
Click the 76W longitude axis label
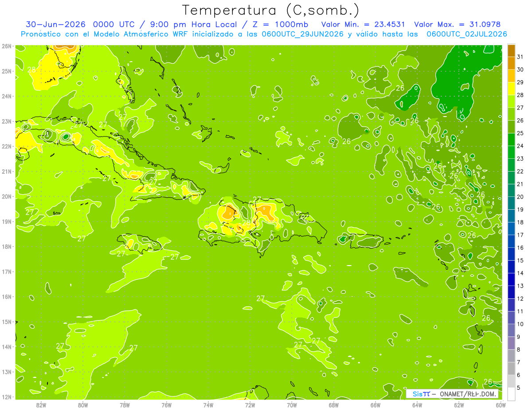(167, 405)
